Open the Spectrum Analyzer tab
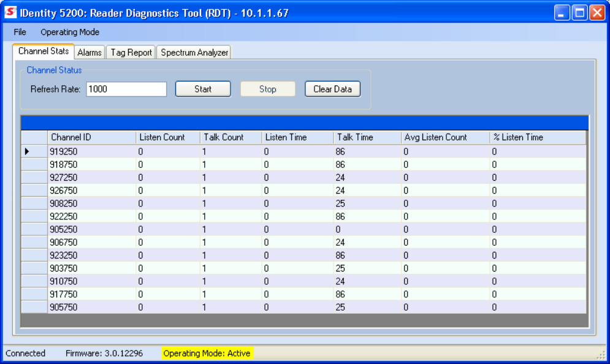 coord(194,53)
